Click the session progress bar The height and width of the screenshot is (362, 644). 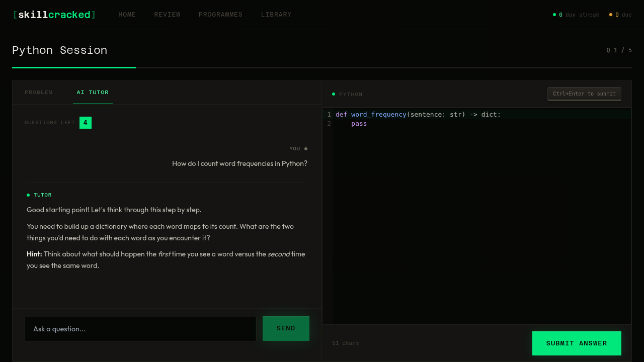coord(322,67)
